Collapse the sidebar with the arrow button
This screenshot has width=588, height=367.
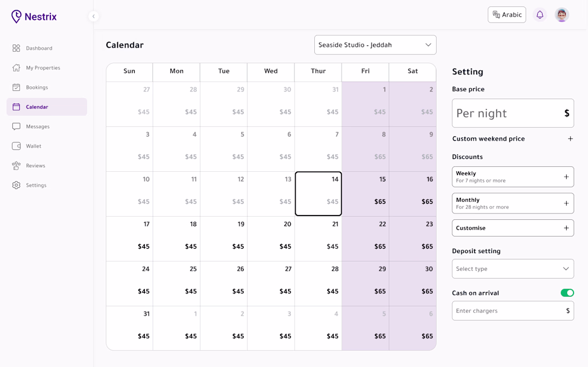(x=94, y=16)
